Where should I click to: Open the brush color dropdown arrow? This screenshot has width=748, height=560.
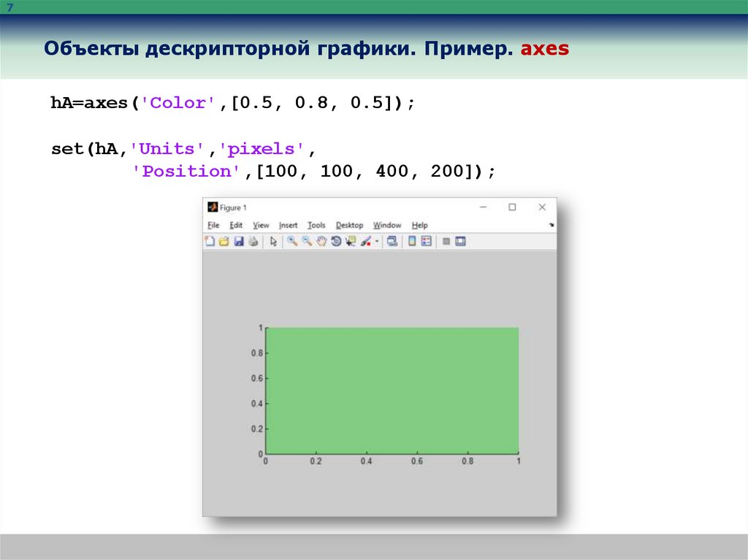pos(377,242)
